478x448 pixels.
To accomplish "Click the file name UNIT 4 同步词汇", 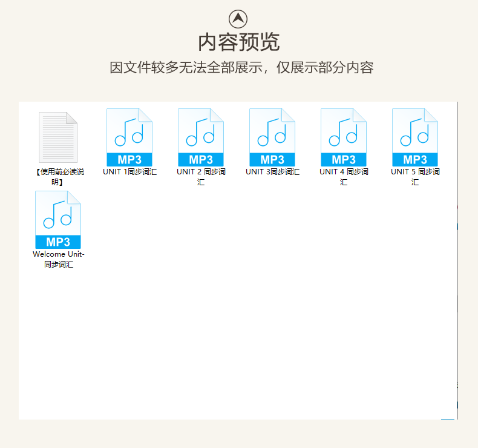I will (344, 177).
